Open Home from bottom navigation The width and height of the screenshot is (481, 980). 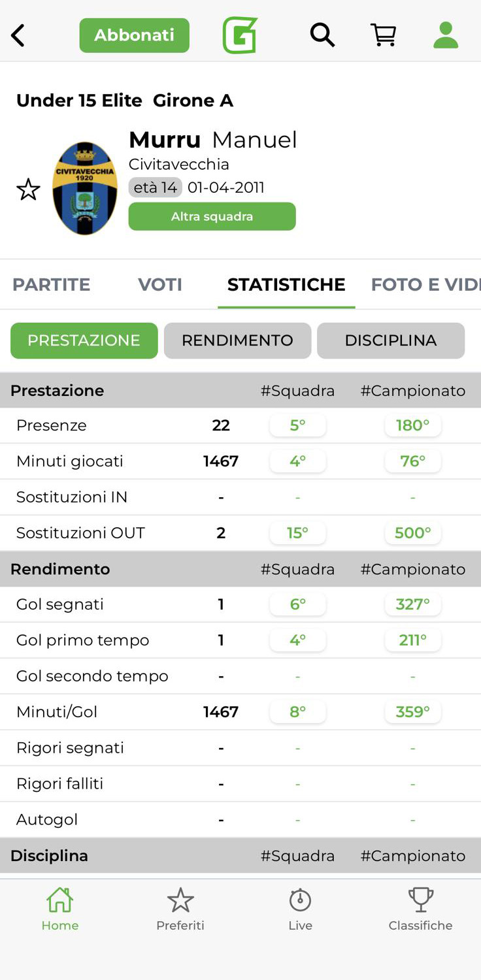pos(59,908)
